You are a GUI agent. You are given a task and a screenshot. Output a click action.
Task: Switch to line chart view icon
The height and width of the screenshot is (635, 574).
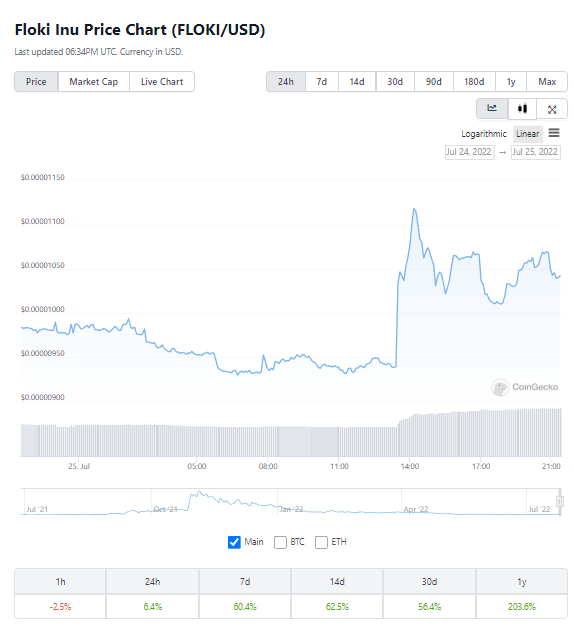point(492,109)
